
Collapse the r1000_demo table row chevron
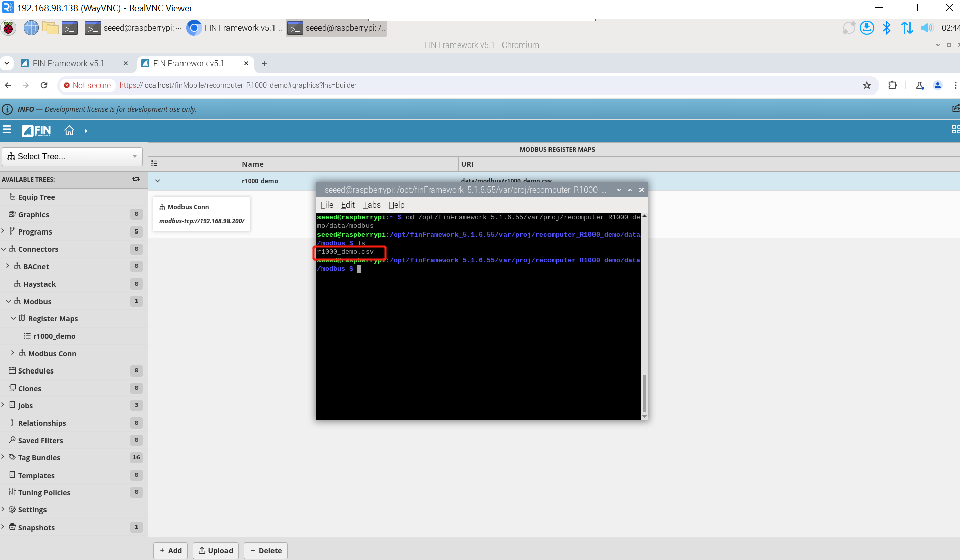click(158, 181)
